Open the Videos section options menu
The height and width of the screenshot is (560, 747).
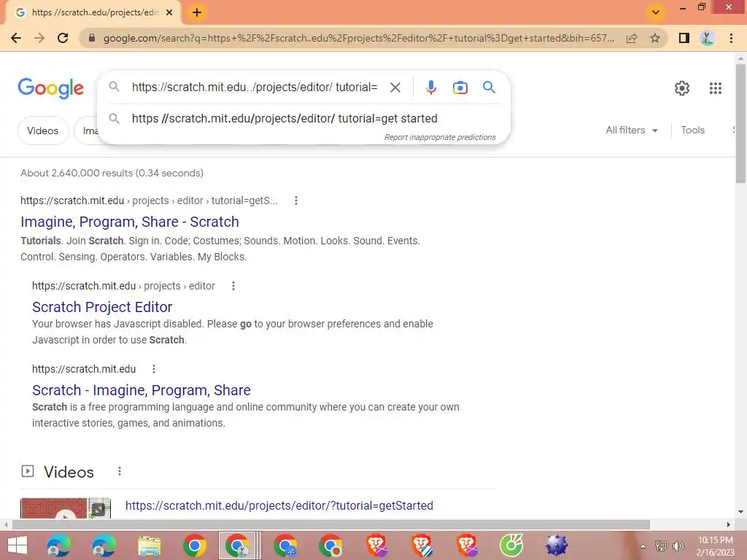120,472
